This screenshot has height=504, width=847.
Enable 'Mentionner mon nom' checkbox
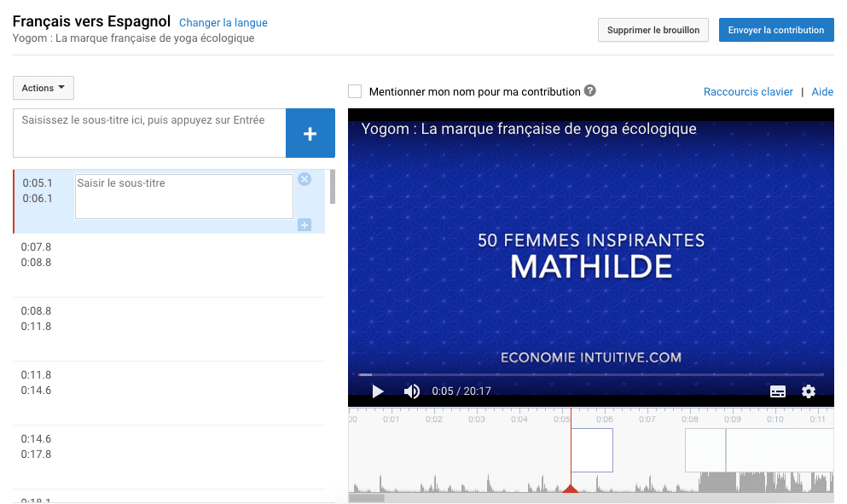355,91
